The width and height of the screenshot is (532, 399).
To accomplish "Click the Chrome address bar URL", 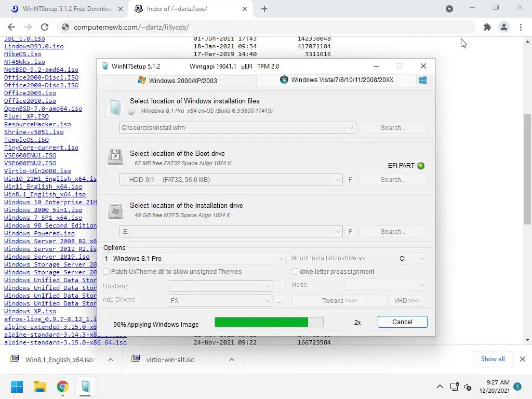I will pyautogui.click(x=131, y=27).
